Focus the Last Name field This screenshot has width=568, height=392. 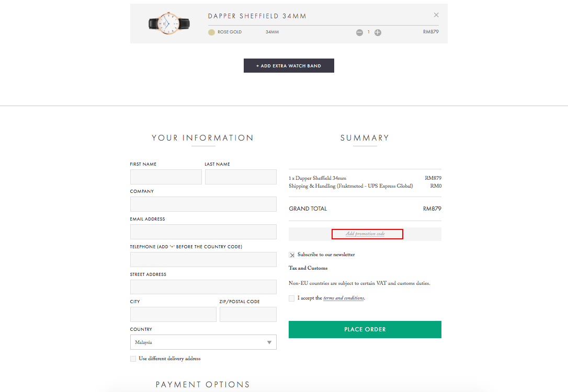click(x=241, y=177)
